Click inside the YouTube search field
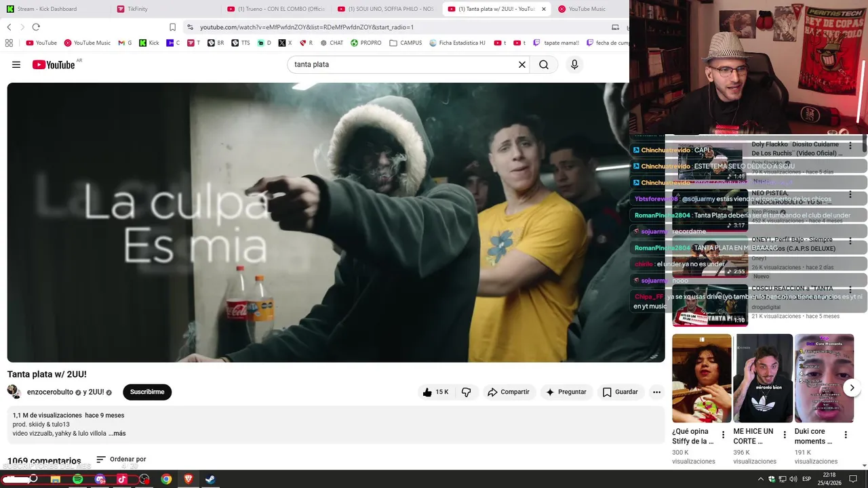 (403, 65)
